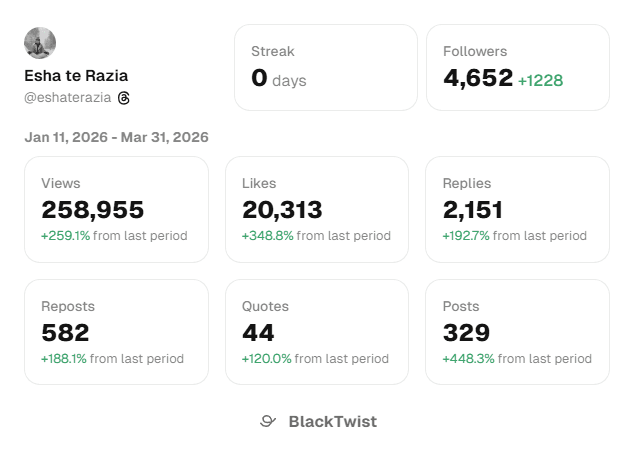Click the +259.1% views change label
The width and height of the screenshot is (634, 457).
tap(66, 236)
